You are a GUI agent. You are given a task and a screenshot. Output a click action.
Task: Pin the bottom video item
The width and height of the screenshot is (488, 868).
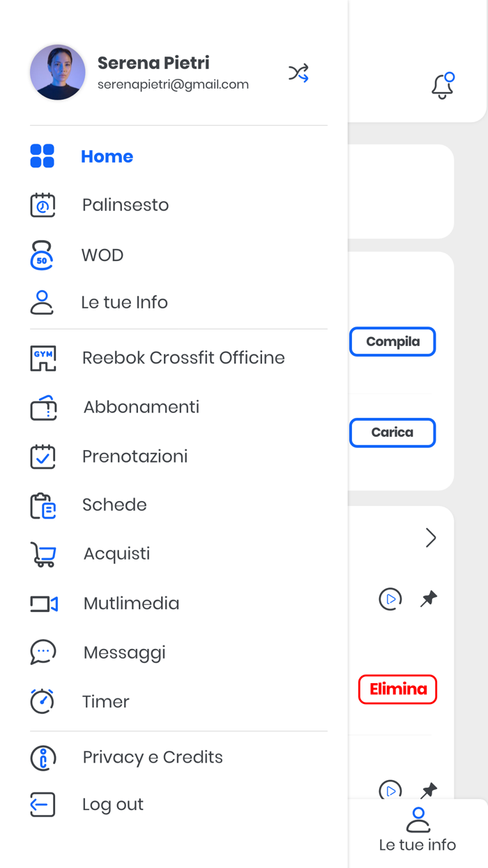click(x=429, y=789)
